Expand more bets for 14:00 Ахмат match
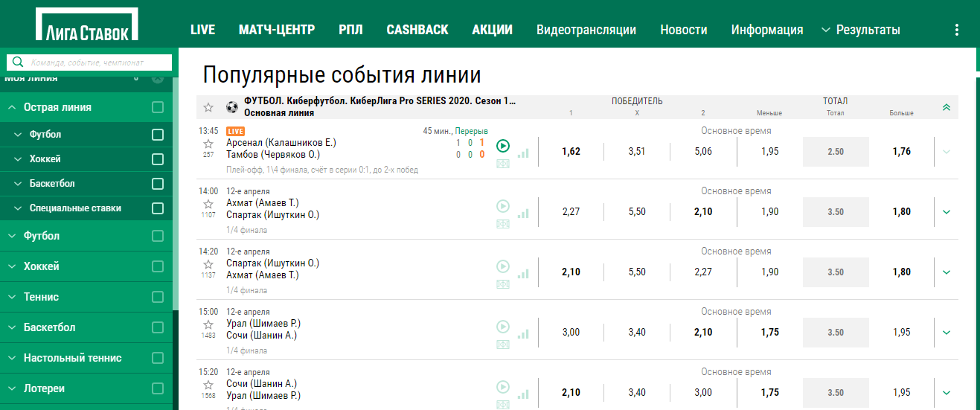This screenshot has height=410, width=980. (x=947, y=211)
